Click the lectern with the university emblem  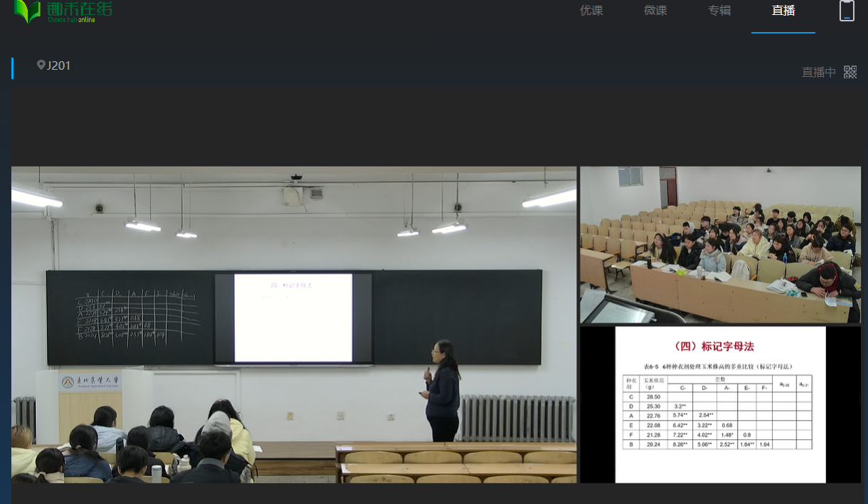[x=90, y=399]
